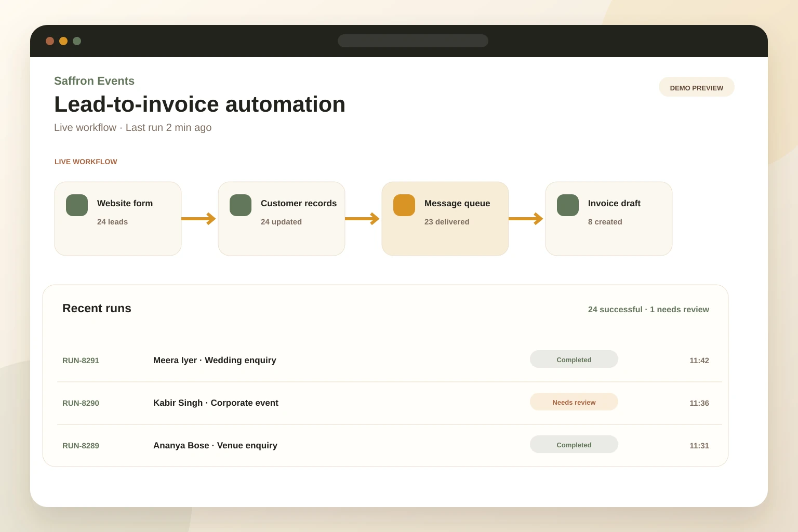Click the orange Message queue step icon
Image resolution: width=798 pixels, height=532 pixels.
404,205
